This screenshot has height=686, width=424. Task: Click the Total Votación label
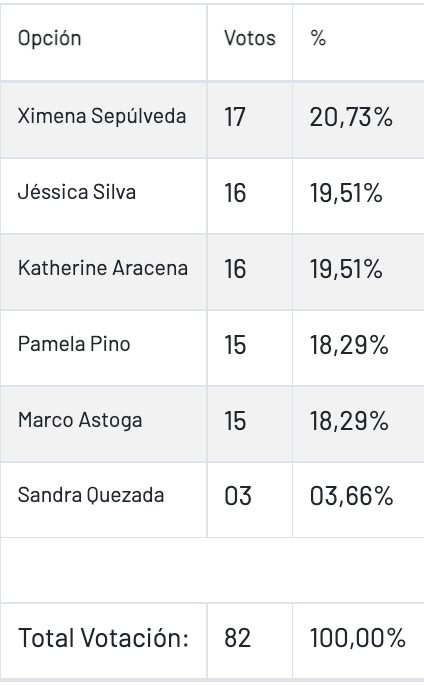pyautogui.click(x=103, y=638)
